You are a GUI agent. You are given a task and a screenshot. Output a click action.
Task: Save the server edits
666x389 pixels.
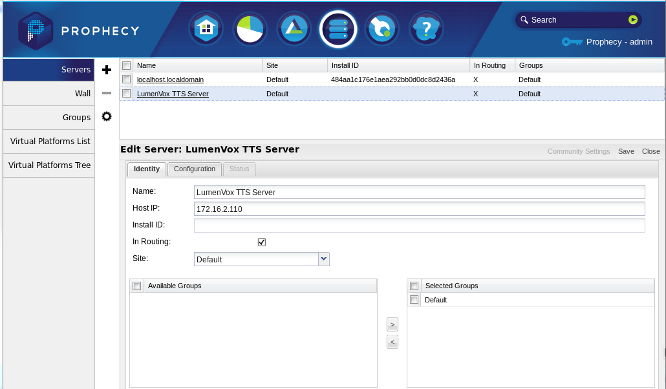626,152
